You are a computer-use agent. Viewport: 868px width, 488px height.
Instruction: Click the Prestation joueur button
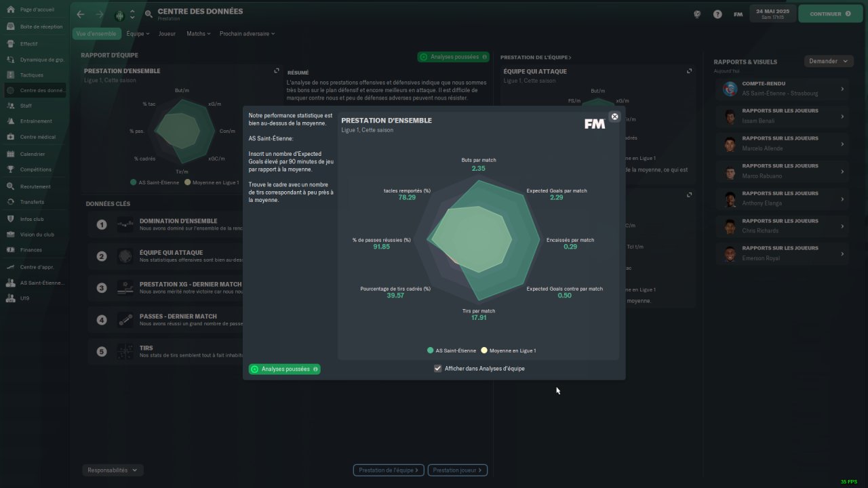(x=458, y=470)
